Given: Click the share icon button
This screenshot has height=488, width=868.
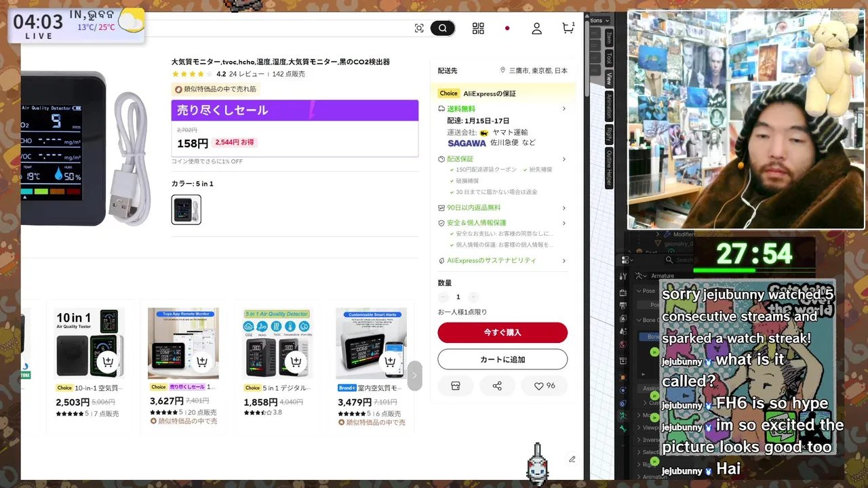Looking at the screenshot, I should pyautogui.click(x=497, y=386).
